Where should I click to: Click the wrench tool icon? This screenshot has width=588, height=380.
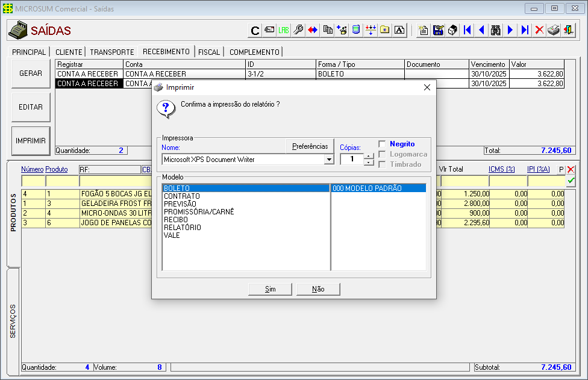tap(298, 30)
